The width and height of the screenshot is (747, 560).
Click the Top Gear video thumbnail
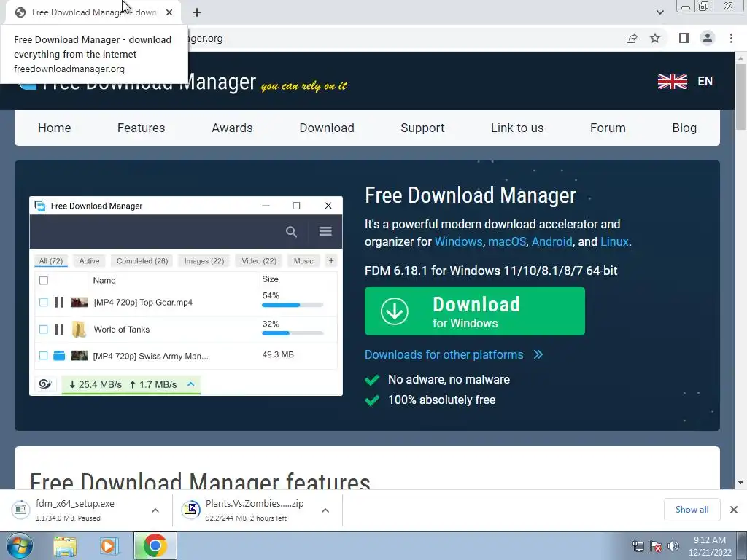(79, 302)
